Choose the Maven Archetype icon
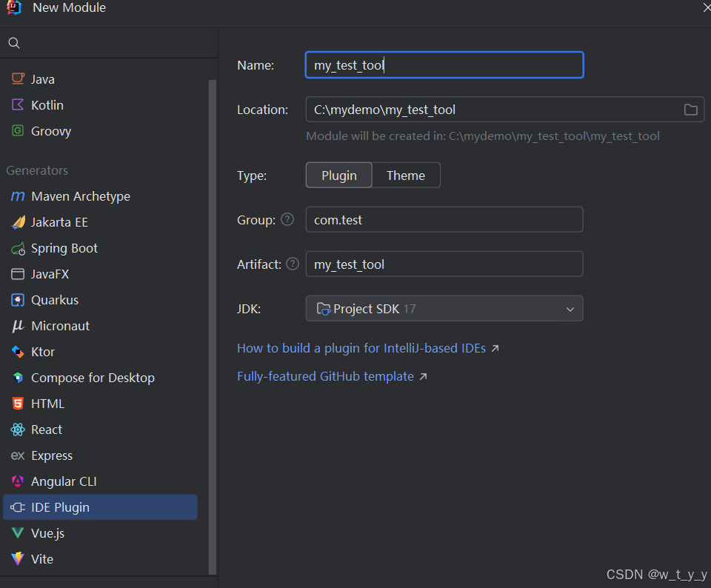This screenshot has width=711, height=588. 18,196
